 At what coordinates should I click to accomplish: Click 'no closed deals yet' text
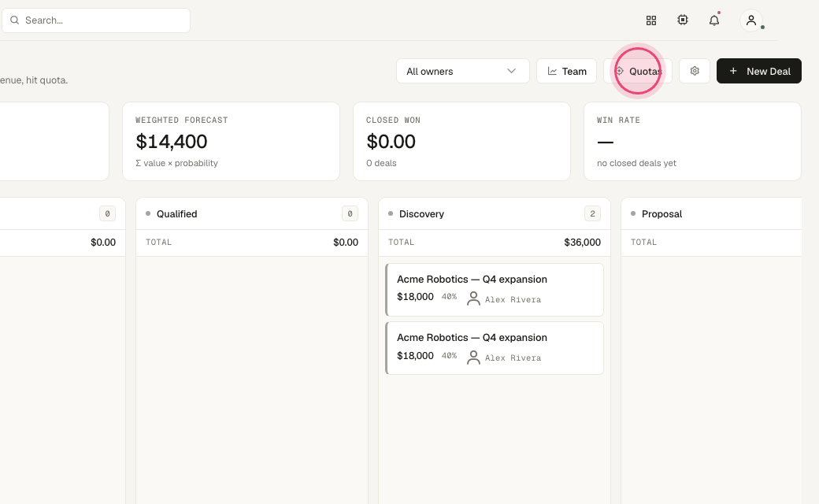click(636, 163)
